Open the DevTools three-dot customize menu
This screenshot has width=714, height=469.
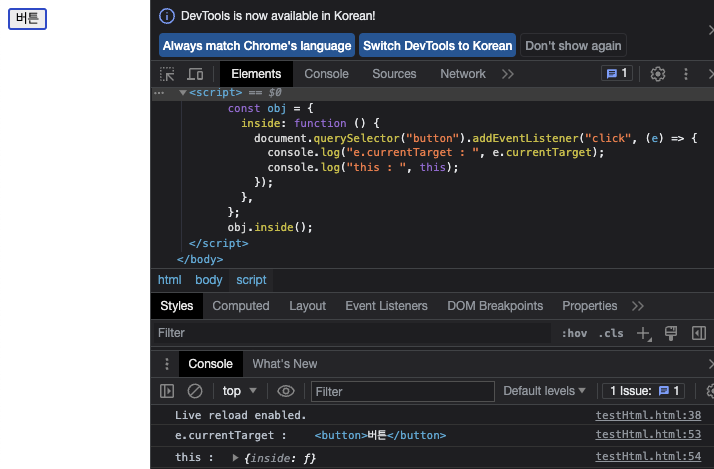pos(686,74)
